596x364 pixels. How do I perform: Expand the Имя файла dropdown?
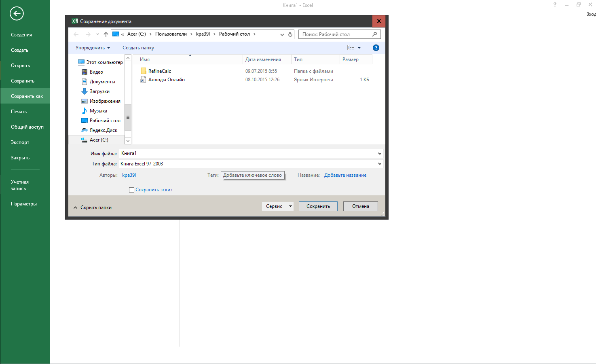pos(380,154)
